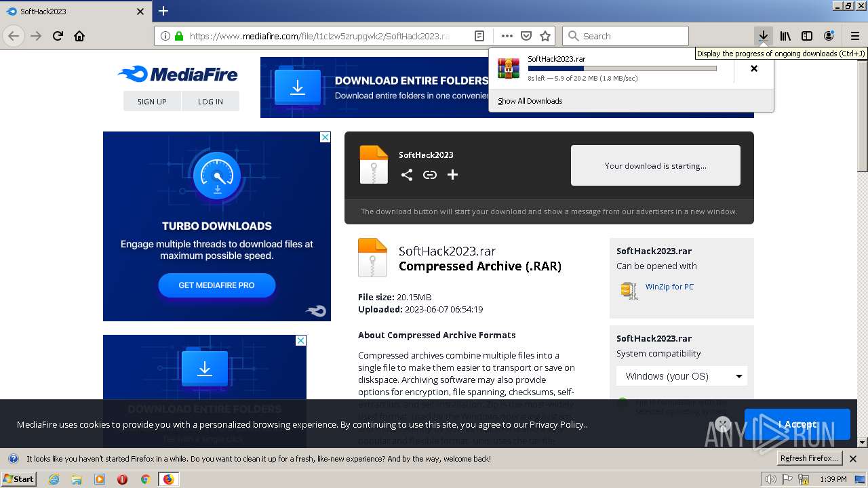Open Chrome from taskbar
The height and width of the screenshot is (488, 868).
click(145, 479)
